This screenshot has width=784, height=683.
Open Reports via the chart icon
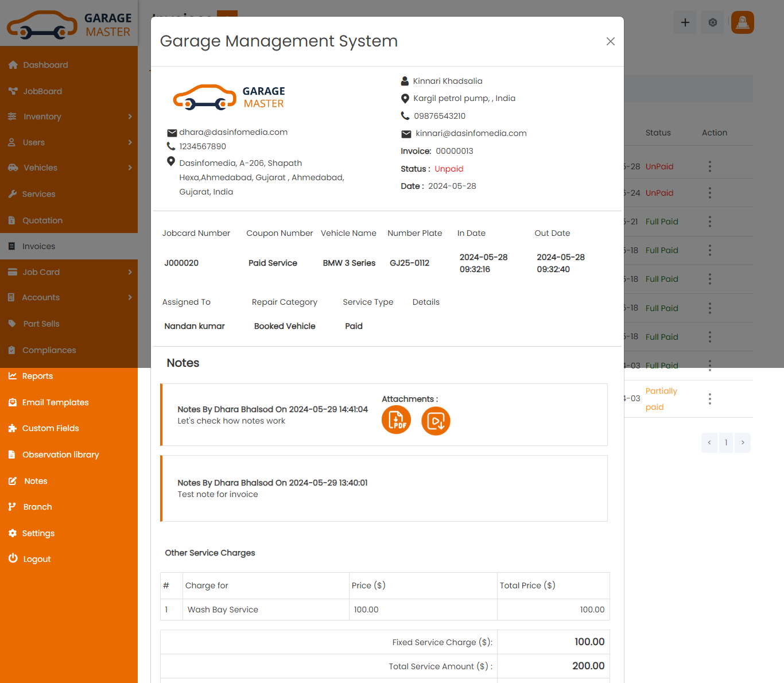click(x=13, y=376)
